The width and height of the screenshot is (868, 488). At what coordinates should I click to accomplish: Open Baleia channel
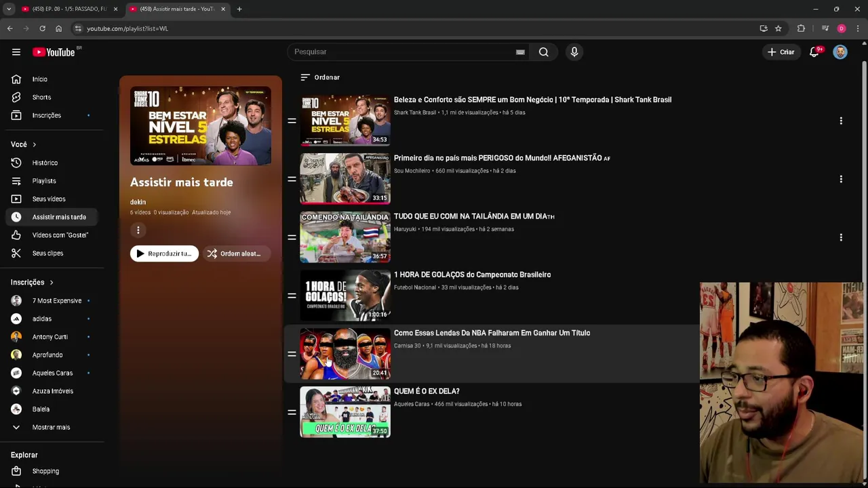(x=52, y=409)
